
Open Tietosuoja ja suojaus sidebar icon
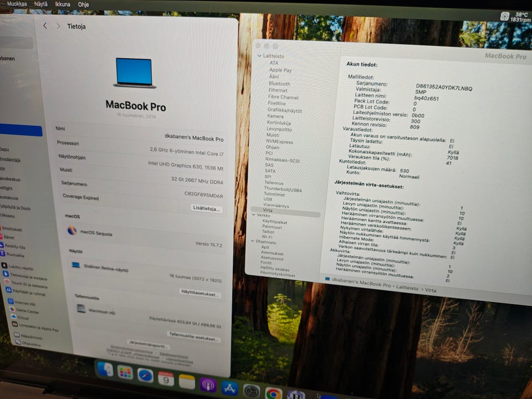click(x=6, y=273)
